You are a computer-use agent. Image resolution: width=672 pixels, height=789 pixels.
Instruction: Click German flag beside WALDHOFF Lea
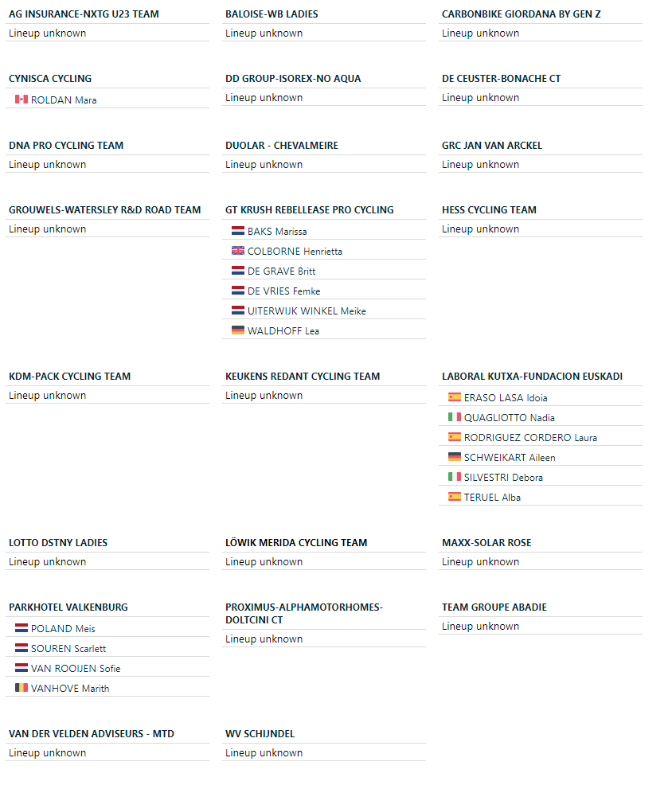pyautogui.click(x=237, y=330)
